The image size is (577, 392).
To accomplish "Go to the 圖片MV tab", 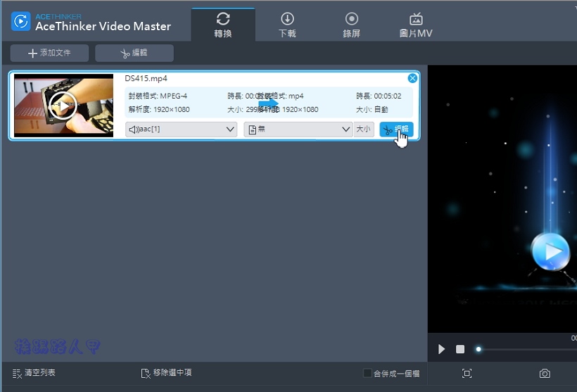I will tap(416, 25).
